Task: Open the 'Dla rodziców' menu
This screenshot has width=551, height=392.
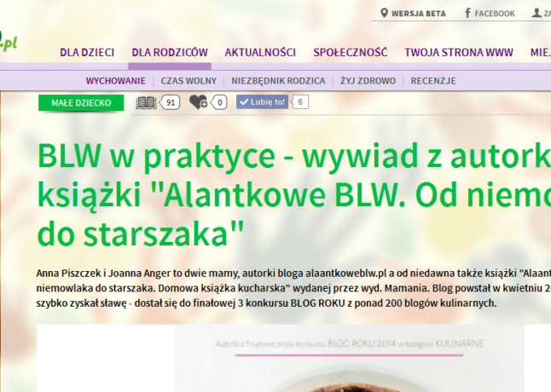Action: point(170,52)
